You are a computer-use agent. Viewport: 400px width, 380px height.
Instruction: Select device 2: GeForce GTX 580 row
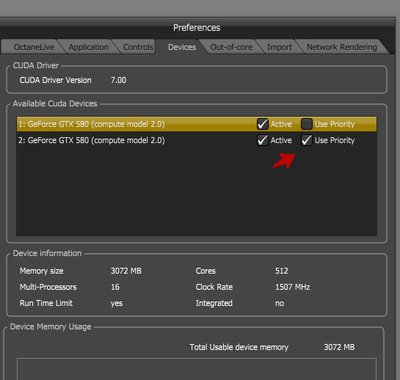click(197, 140)
